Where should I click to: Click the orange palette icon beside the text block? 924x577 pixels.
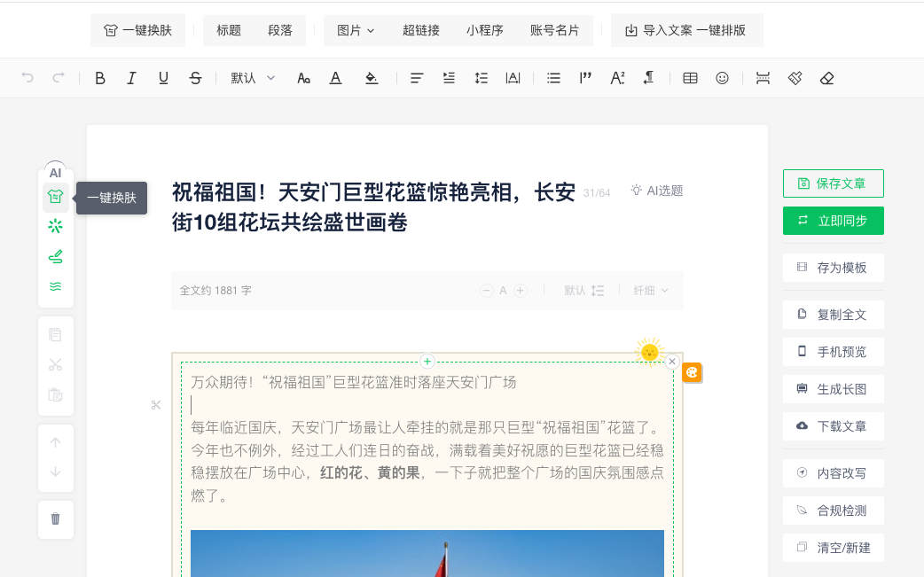[x=692, y=372]
